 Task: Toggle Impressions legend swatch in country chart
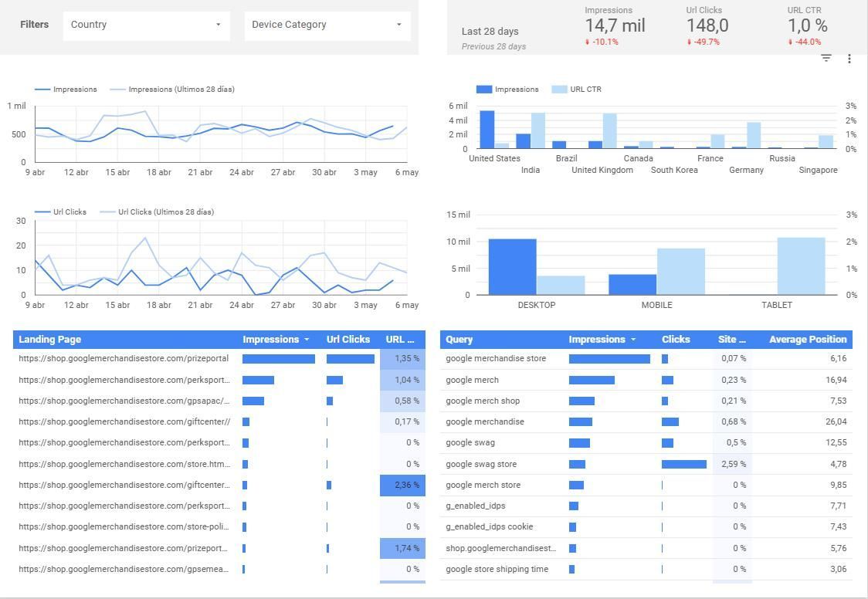[484, 89]
